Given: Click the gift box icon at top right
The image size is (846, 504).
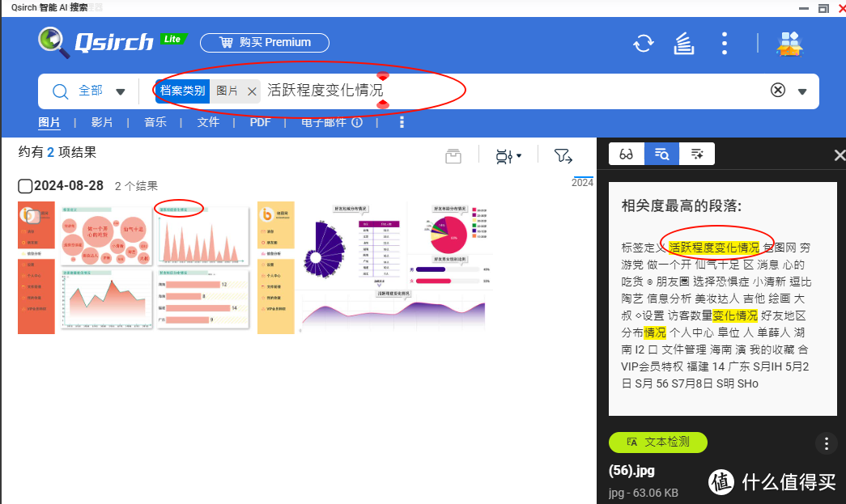Looking at the screenshot, I should (789, 44).
